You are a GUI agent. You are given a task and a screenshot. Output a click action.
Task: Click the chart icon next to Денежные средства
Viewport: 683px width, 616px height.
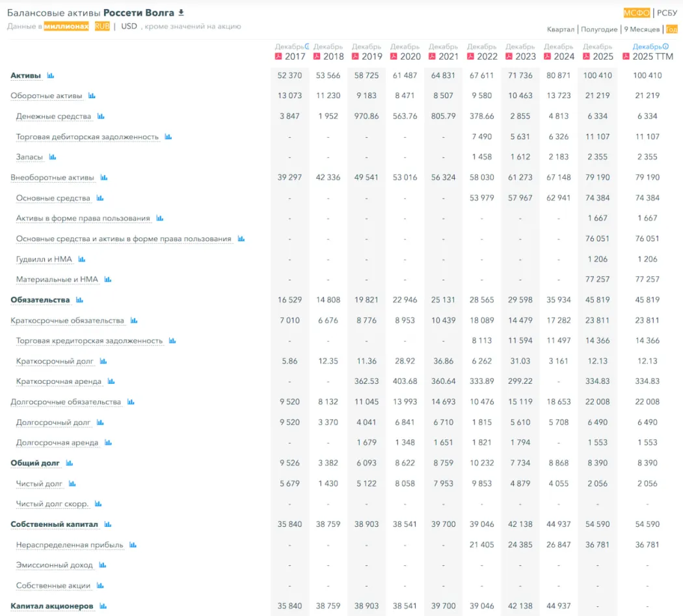click(x=101, y=116)
